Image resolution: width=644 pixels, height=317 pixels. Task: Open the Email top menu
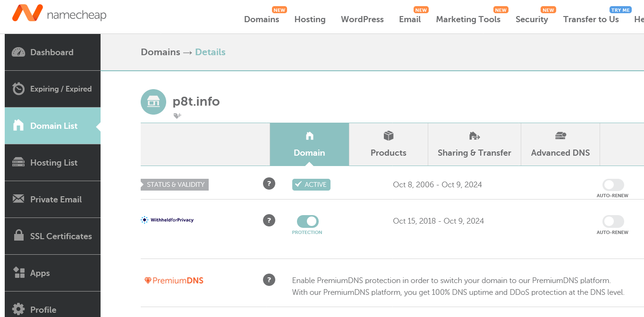pyautogui.click(x=410, y=19)
